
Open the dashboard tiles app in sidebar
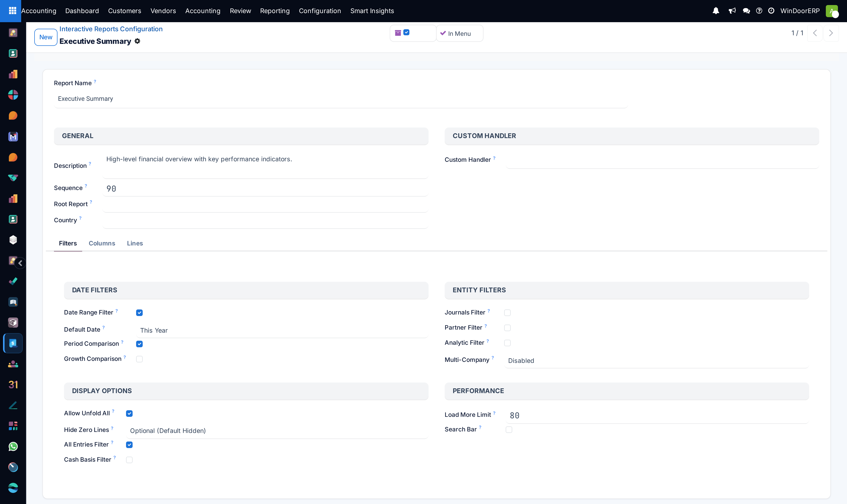[13, 426]
